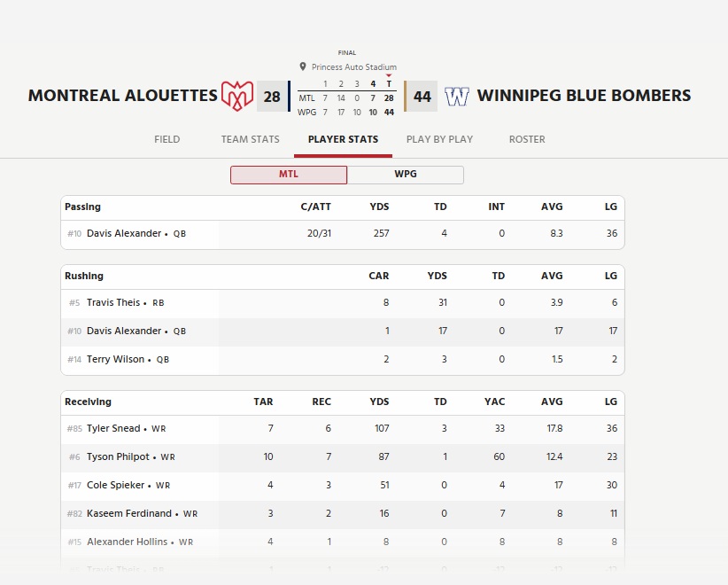The image size is (728, 585).
Task: Click Tyson Philpot's 60 YAC value
Action: (500, 457)
